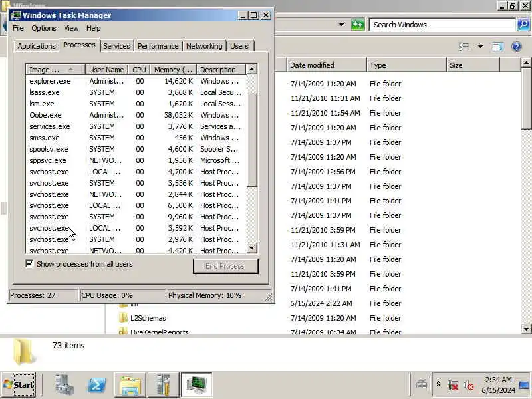
Task: Open the Help menu in Task Manager
Action: pos(93,28)
